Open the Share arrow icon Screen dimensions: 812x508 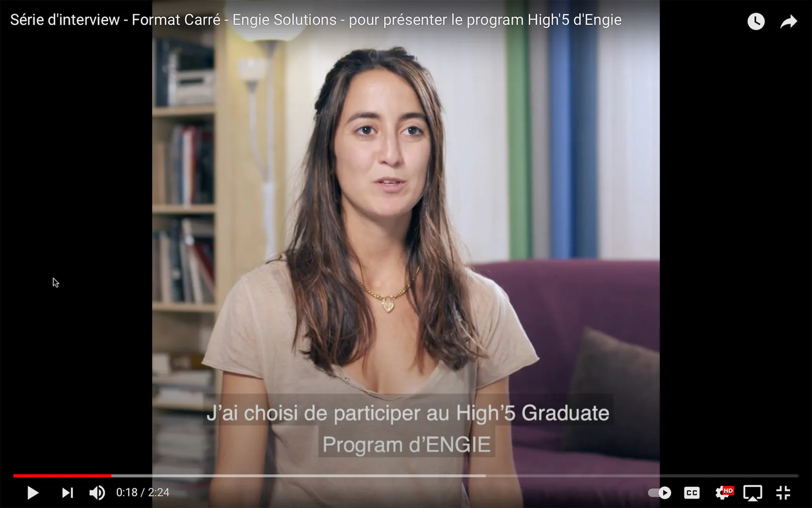tap(789, 21)
